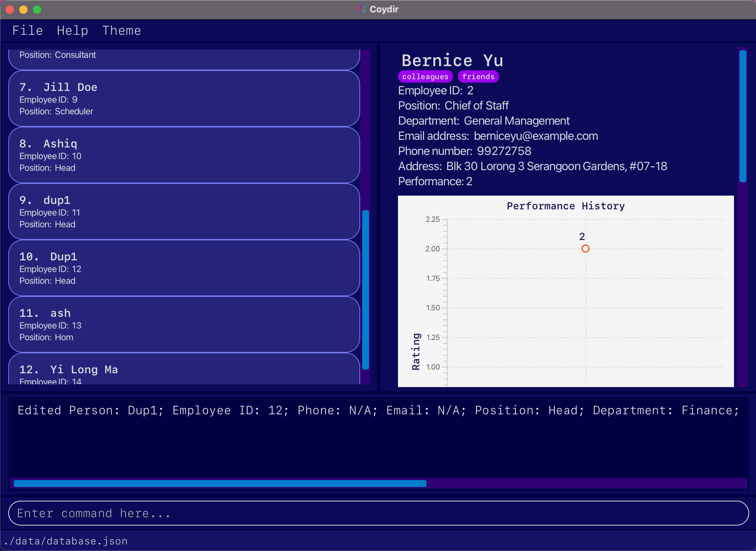Viewport: 756px width, 551px height.
Task: Click the result box horizontal scrollbar
Action: 220,484
